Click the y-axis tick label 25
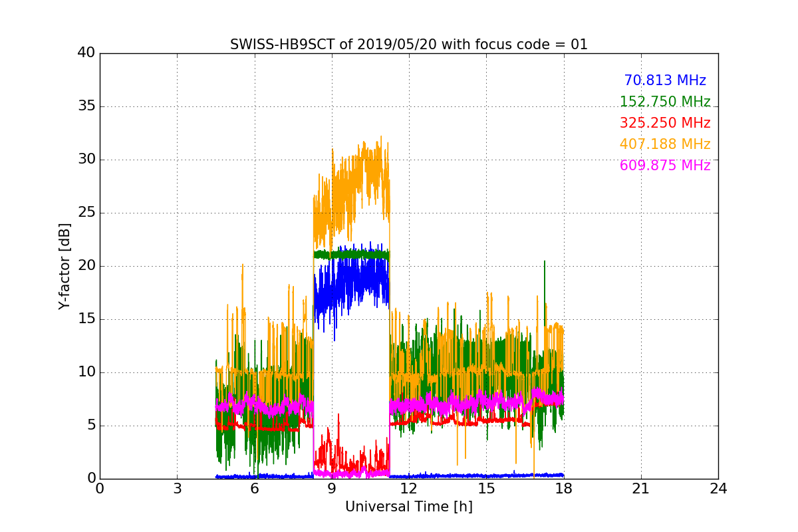The image size is (798, 532). 86,213
